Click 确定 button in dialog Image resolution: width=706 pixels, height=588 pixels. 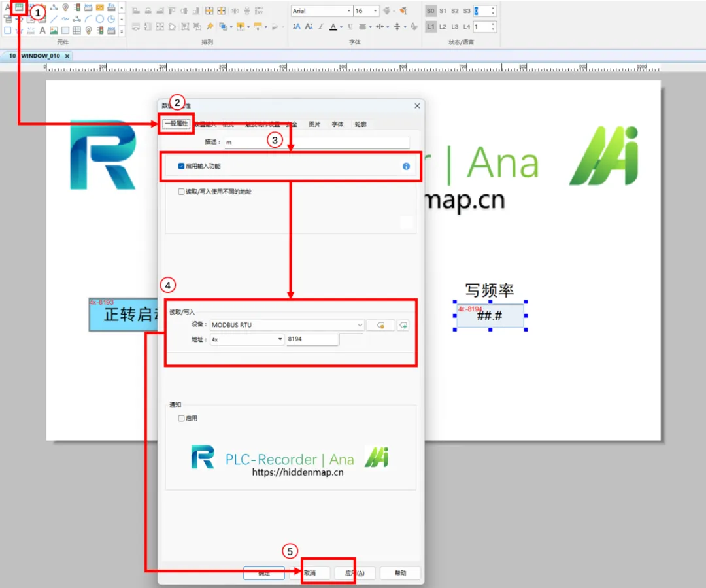point(264,573)
